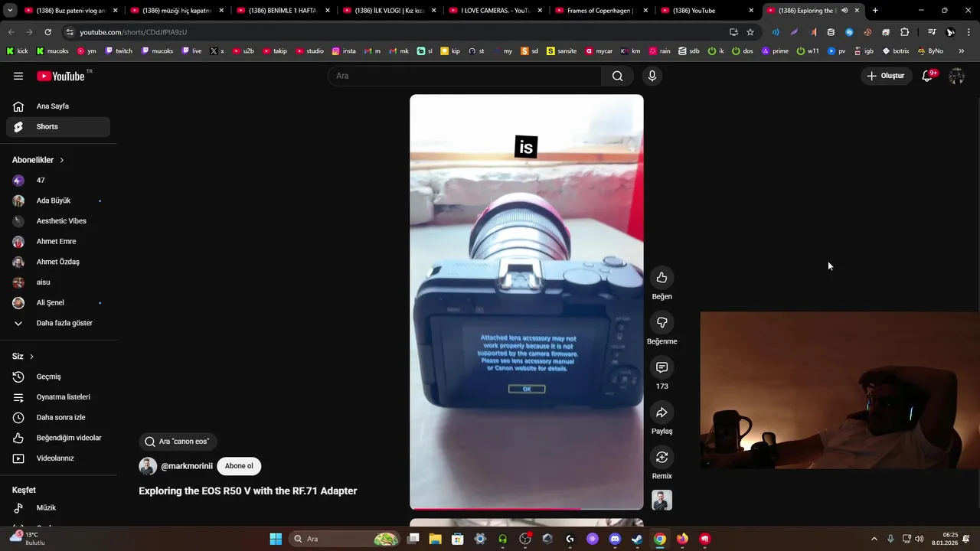Open the weather widget 13°C Bulutlu
Image resolution: width=980 pixels, height=551 pixels.
(x=28, y=539)
